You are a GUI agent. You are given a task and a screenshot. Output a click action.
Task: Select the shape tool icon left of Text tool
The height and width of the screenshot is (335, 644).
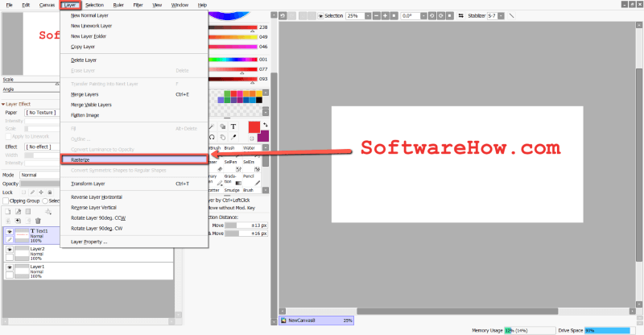[x=223, y=126]
